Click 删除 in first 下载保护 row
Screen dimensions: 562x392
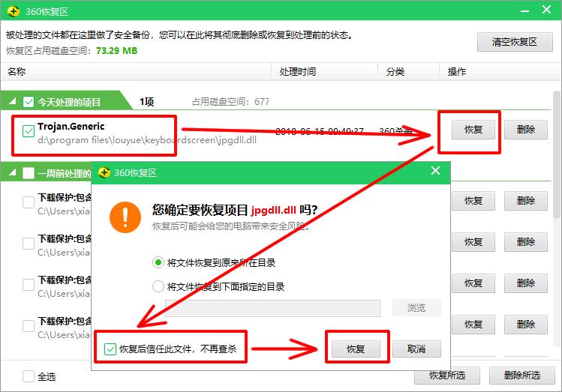[526, 201]
